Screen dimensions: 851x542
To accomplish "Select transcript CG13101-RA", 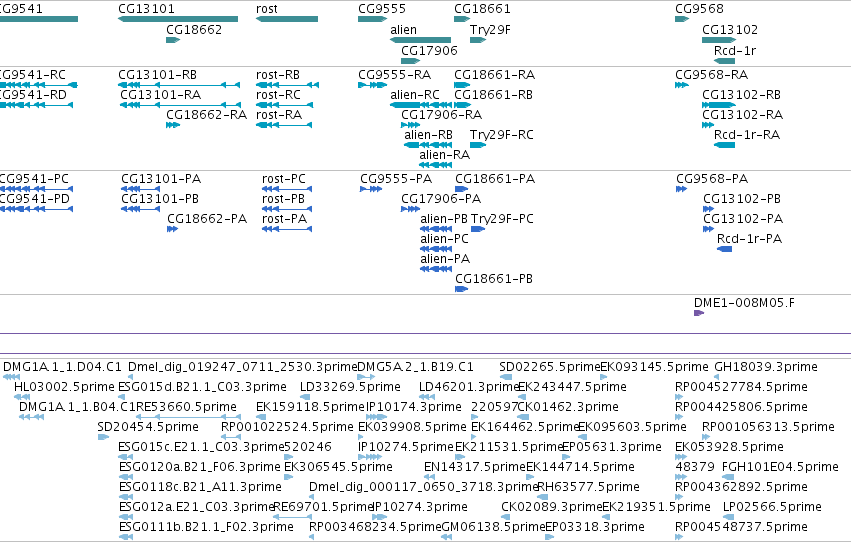I will 180,105.
